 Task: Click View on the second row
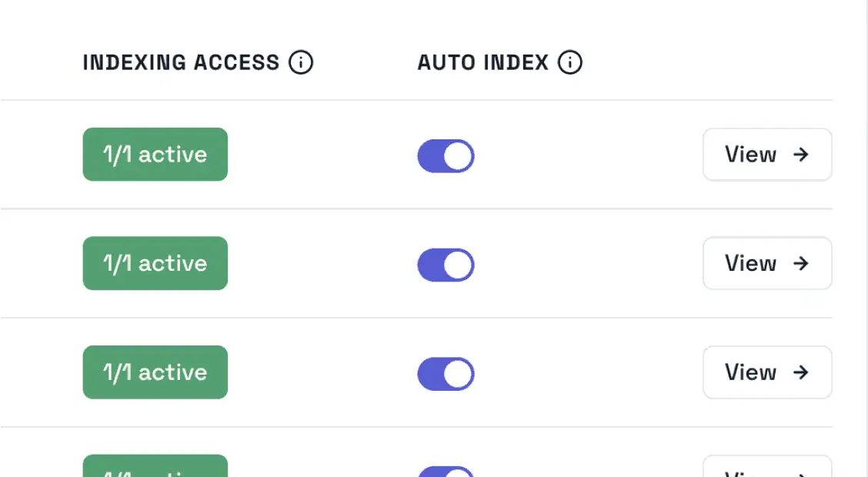[x=766, y=263]
